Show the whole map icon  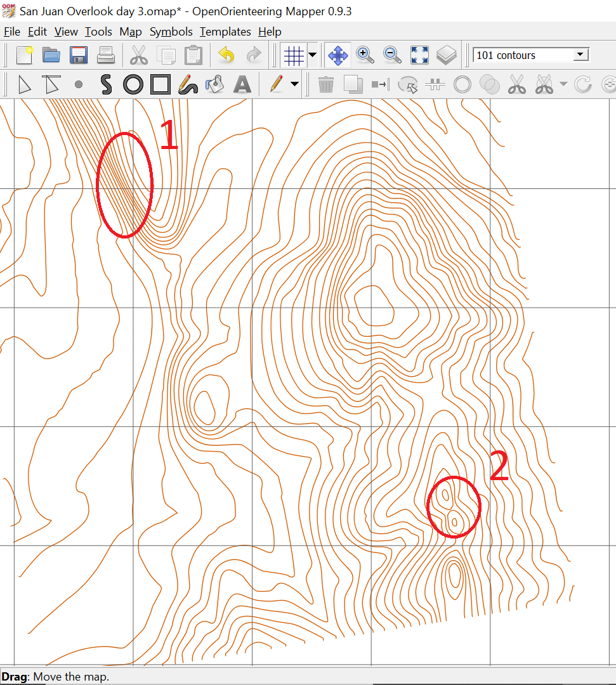coord(419,56)
